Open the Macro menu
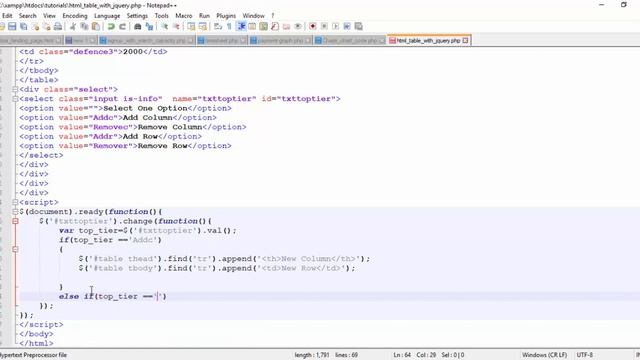Screen dimensions: 640x360 coord(184,16)
